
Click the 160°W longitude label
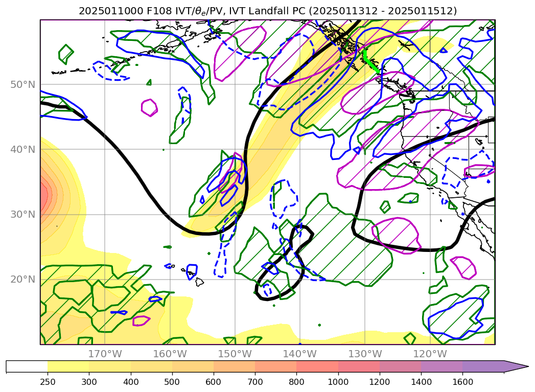(x=170, y=354)
